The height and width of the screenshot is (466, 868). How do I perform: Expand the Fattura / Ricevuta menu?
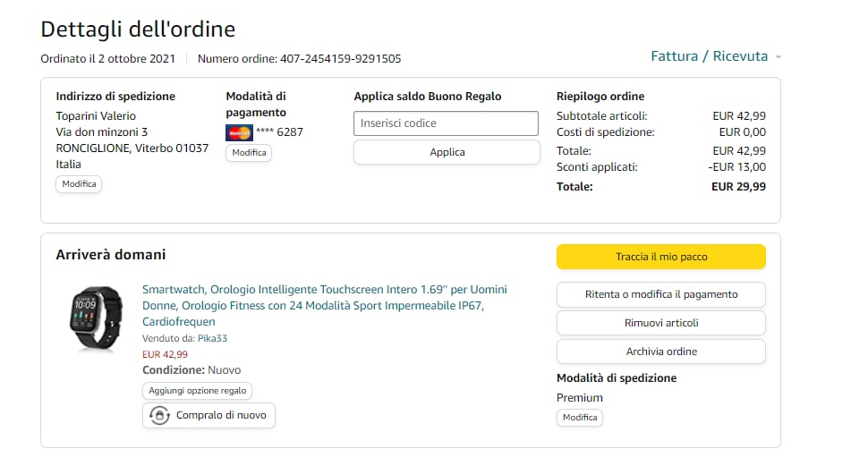coord(709,56)
